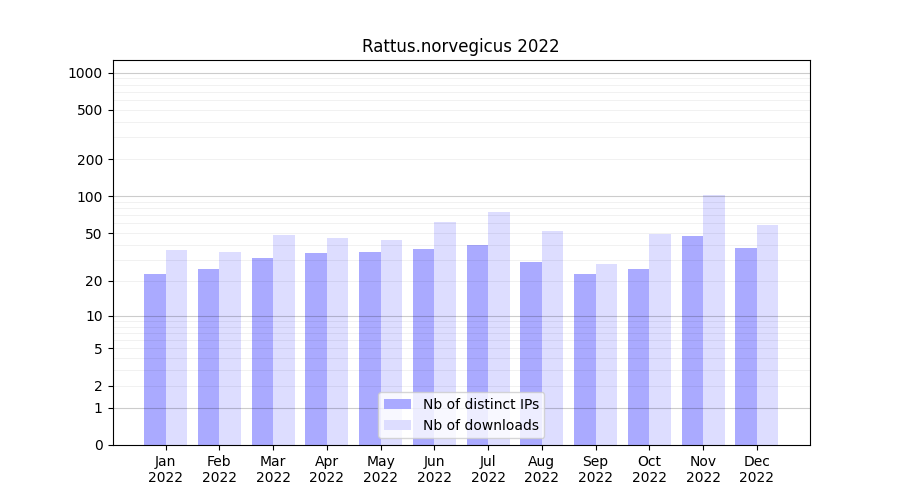Click the Jul 2022 downloads bar

point(499,328)
